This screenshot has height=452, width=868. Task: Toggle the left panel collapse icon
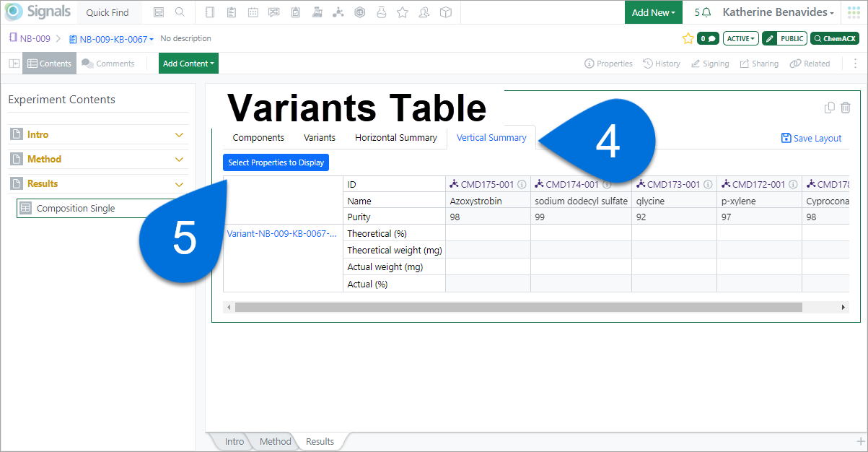[14, 64]
